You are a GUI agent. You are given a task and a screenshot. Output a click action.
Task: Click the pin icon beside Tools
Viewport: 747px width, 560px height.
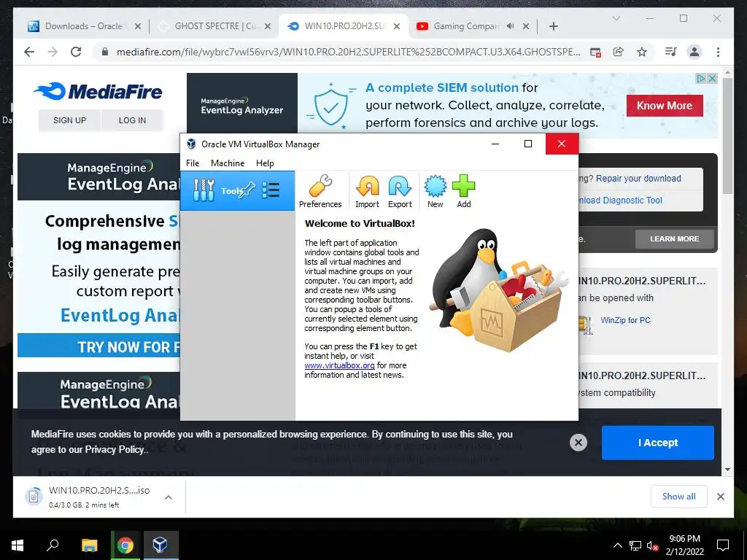[x=247, y=190]
